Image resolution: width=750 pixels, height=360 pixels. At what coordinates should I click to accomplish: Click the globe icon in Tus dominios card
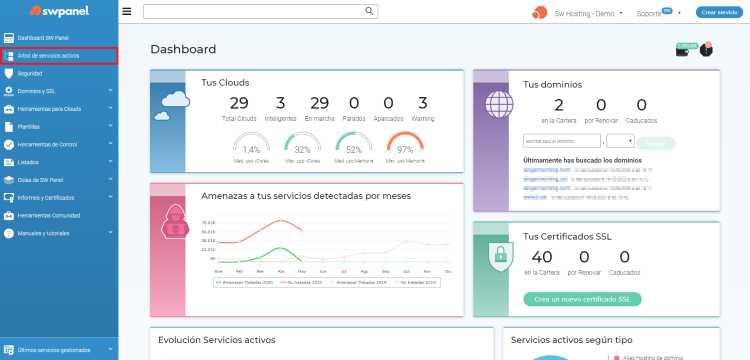(x=499, y=104)
